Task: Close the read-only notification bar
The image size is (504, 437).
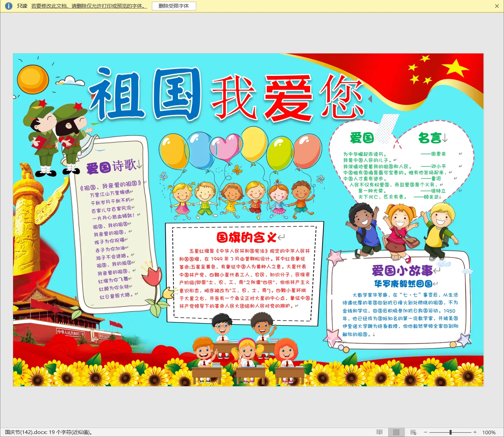Action: [x=497, y=6]
